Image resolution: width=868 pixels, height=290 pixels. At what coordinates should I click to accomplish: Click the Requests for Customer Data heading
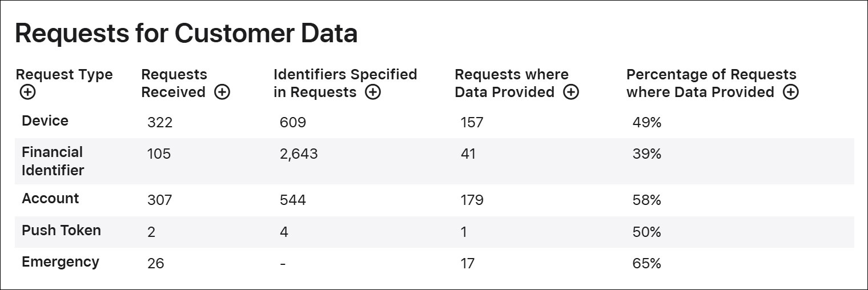186,34
